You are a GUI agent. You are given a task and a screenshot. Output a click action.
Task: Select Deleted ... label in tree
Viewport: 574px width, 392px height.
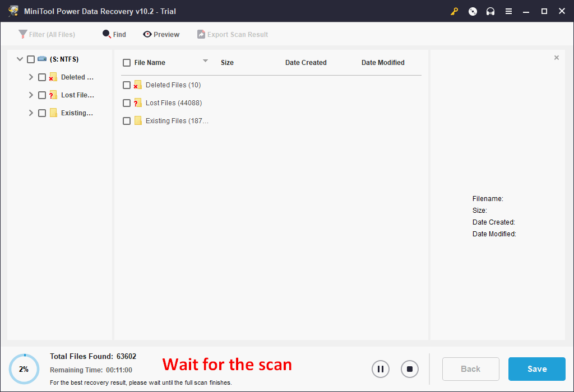[77, 77]
